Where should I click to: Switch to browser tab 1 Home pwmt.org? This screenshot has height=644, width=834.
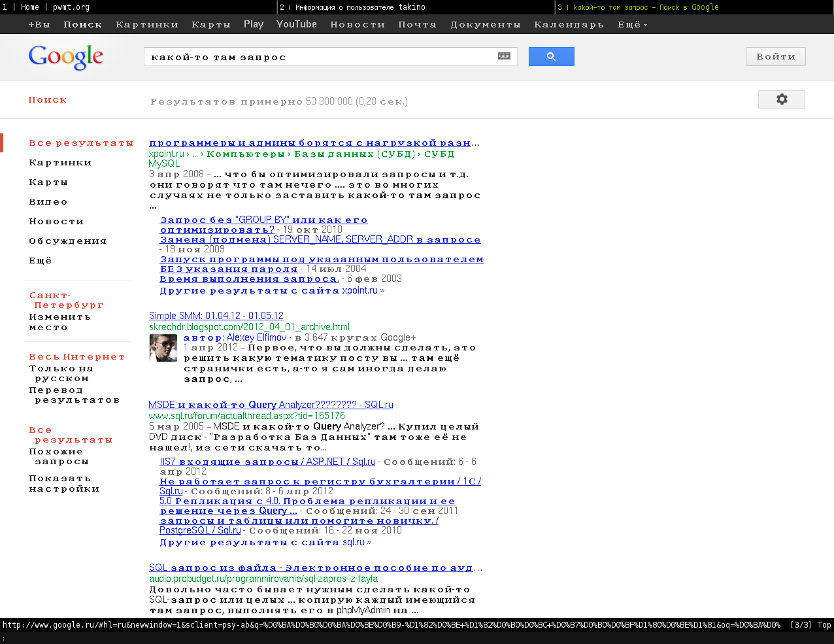(139, 7)
